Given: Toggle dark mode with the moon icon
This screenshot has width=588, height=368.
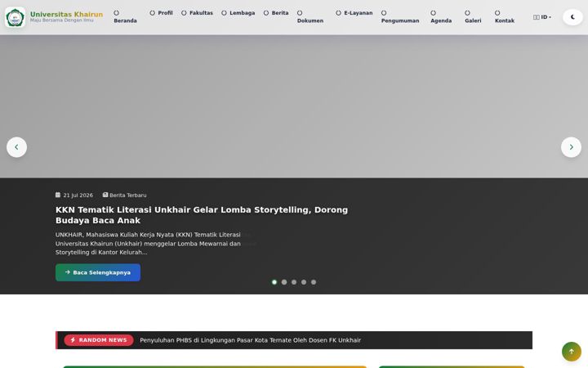Looking at the screenshot, I should click(x=572, y=17).
